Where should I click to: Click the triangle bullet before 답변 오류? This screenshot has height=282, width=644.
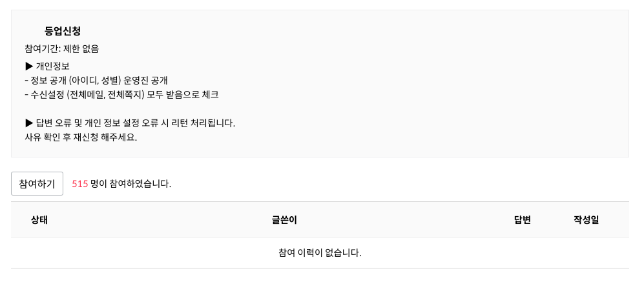(x=29, y=123)
